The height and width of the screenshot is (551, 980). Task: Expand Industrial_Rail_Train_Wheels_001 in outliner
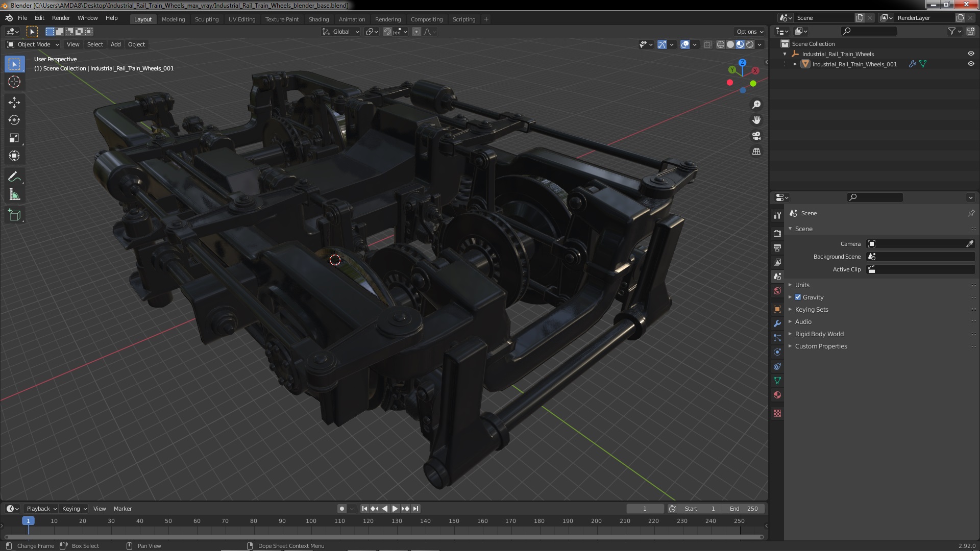click(x=795, y=64)
